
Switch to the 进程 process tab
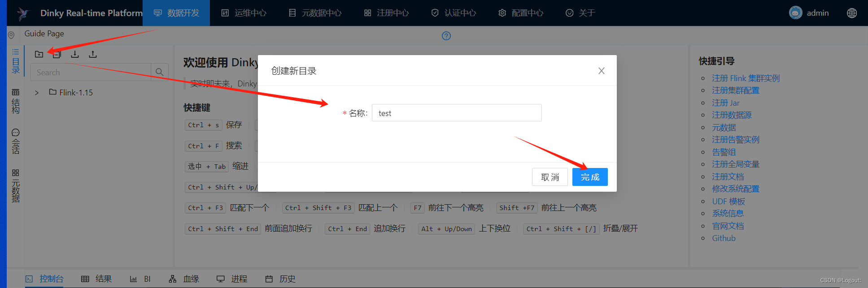click(x=232, y=279)
